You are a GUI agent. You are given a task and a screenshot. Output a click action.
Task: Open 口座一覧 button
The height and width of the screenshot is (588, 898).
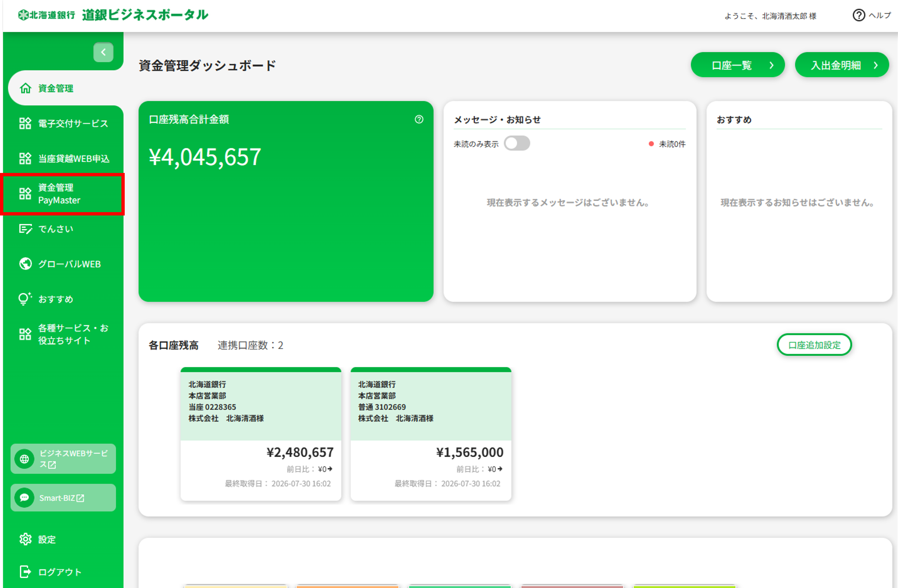tap(738, 65)
